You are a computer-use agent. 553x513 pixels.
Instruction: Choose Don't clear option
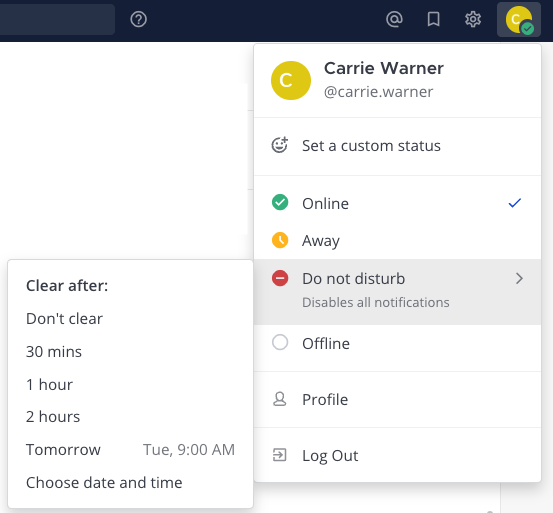pos(130,319)
